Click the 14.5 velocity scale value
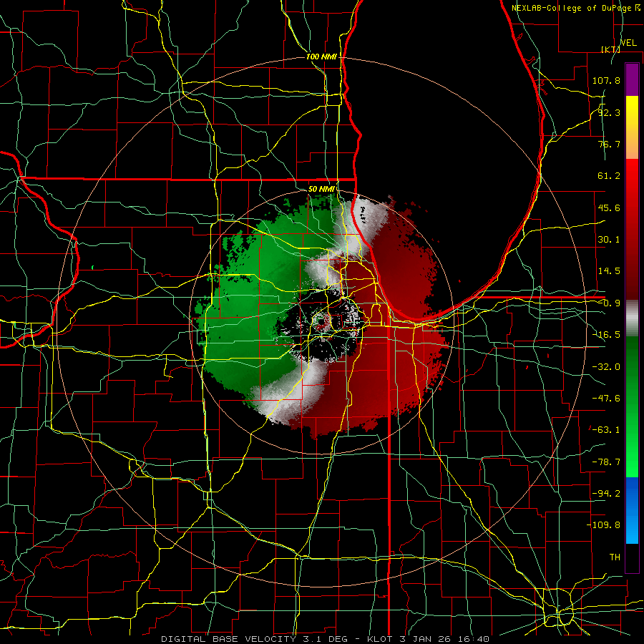 pos(609,271)
